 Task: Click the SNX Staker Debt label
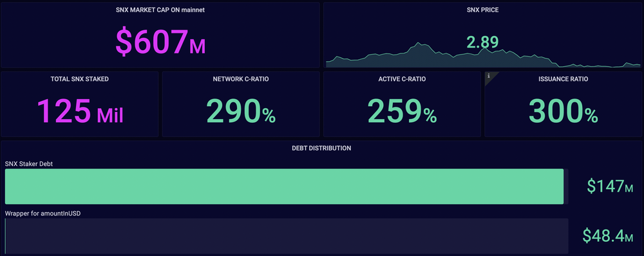pos(29,163)
